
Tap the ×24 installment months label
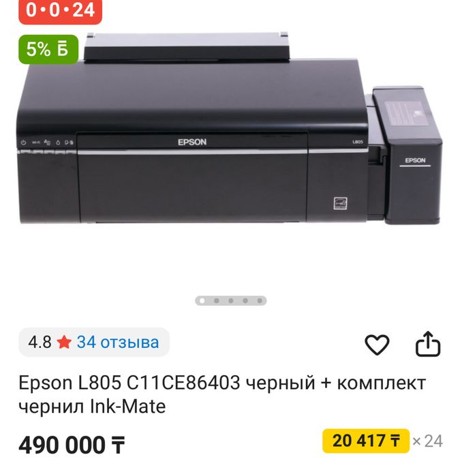(x=427, y=441)
